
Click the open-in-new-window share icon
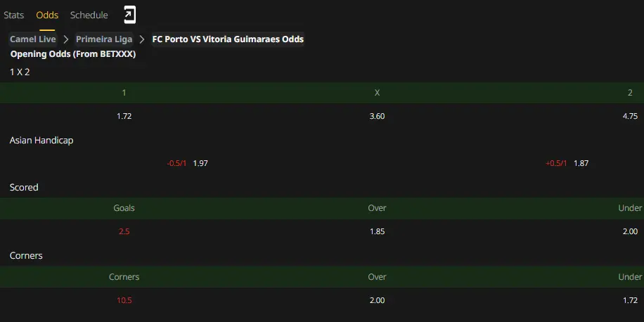pos(130,15)
